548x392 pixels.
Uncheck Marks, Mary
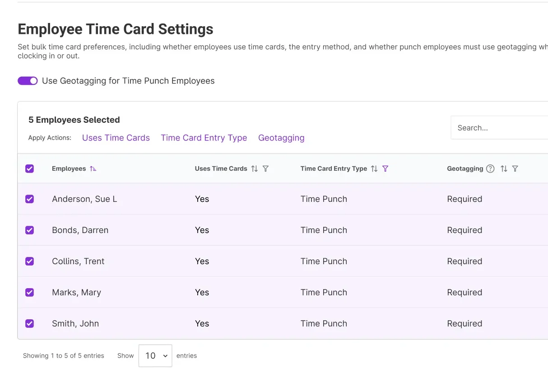[x=29, y=292]
